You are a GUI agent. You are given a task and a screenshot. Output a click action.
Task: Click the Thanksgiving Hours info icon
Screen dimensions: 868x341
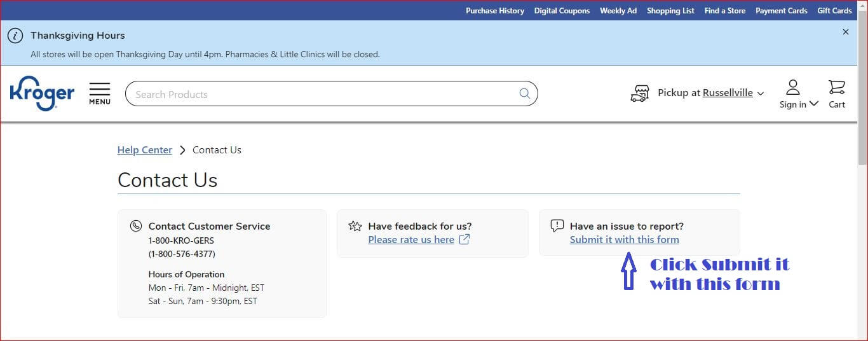[x=15, y=36]
